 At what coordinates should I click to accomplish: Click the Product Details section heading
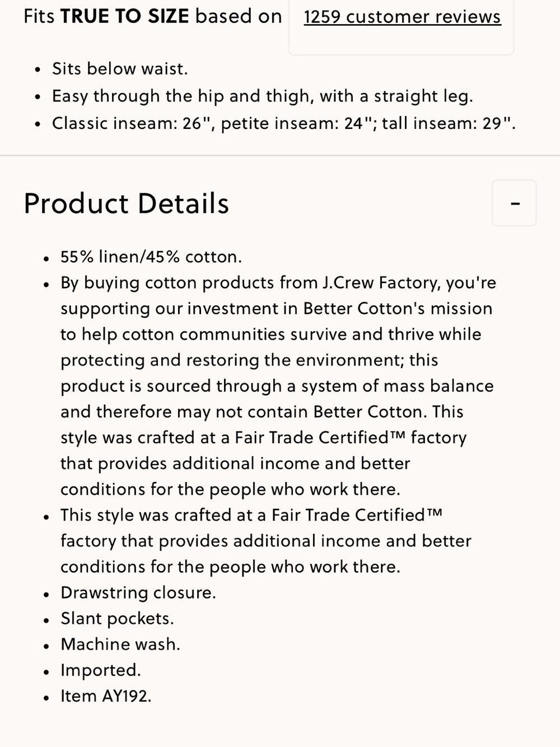(127, 203)
